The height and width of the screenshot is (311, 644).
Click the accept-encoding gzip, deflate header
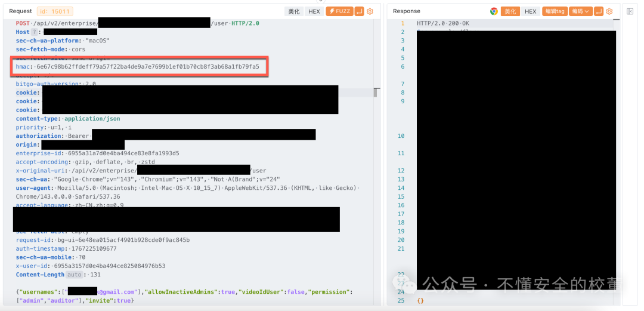tap(86, 162)
